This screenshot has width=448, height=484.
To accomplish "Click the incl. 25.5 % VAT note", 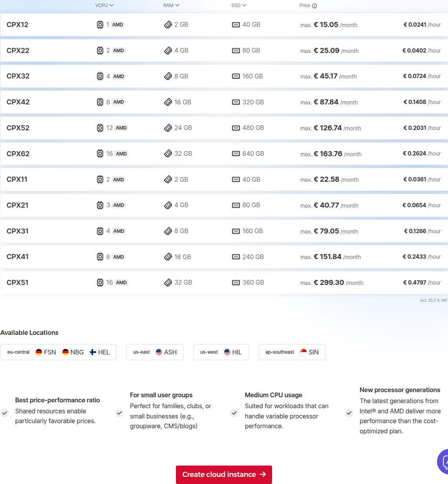I will pyautogui.click(x=434, y=300).
